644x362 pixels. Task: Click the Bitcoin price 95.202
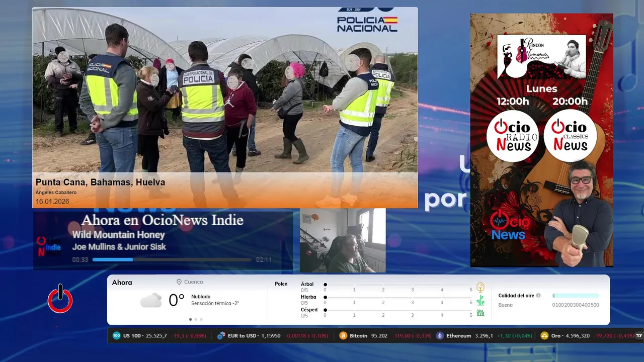[379, 336]
